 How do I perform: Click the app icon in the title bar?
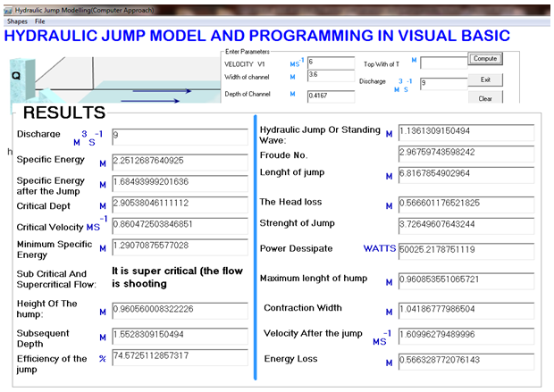point(8,7)
